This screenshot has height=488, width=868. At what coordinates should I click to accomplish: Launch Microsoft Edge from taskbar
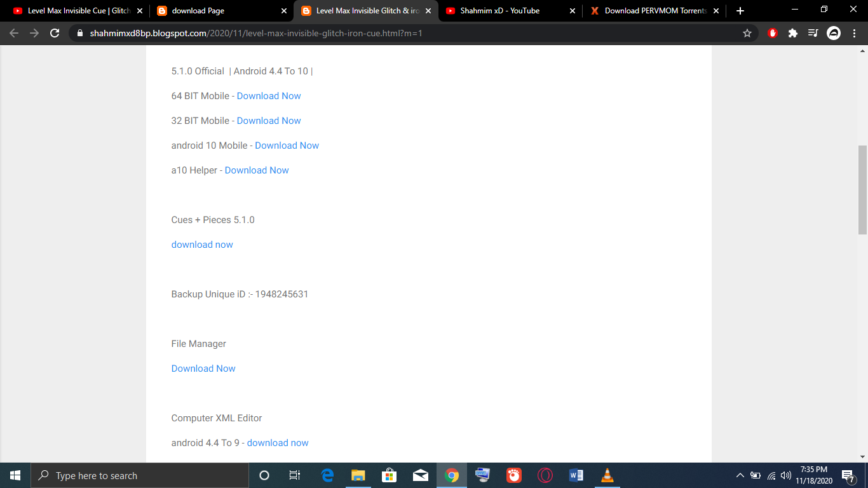pyautogui.click(x=328, y=475)
